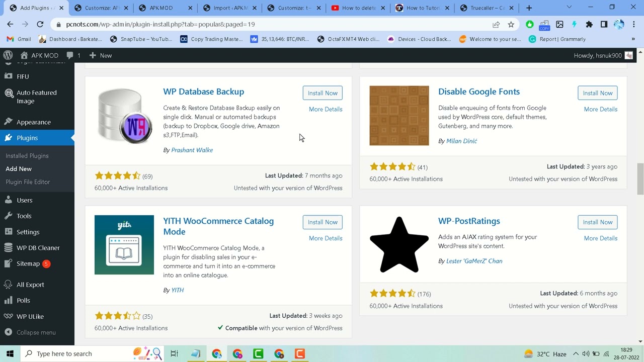Click YITH Catalog Mode plugin thumbnail

coord(124,245)
